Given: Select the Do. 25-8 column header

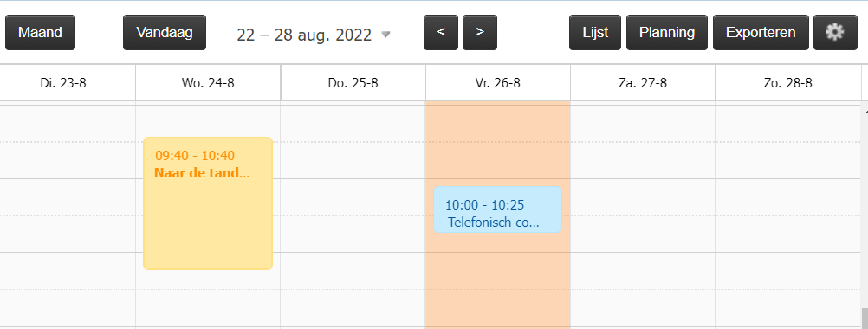Looking at the screenshot, I should coord(353,83).
